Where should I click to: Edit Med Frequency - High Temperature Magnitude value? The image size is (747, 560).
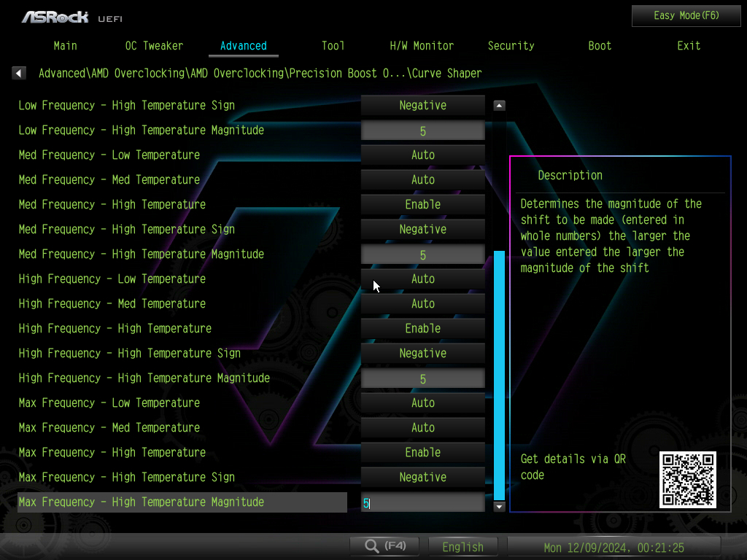tap(422, 254)
